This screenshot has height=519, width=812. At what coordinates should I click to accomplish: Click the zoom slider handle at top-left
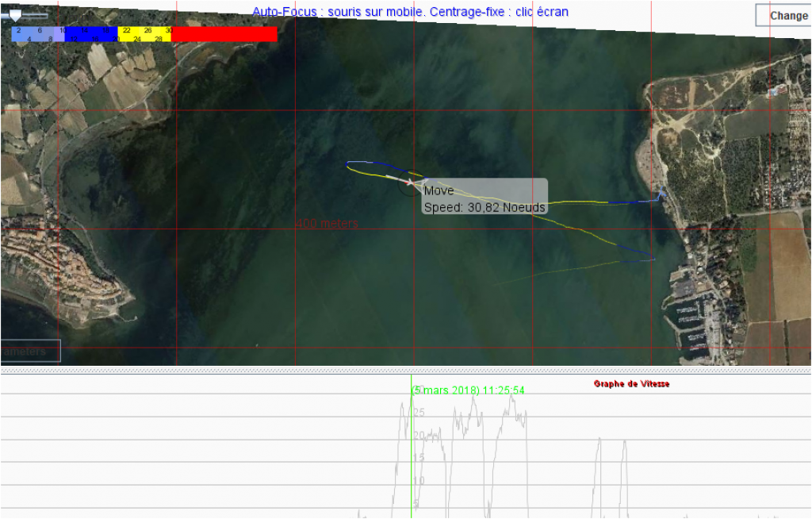[x=14, y=15]
